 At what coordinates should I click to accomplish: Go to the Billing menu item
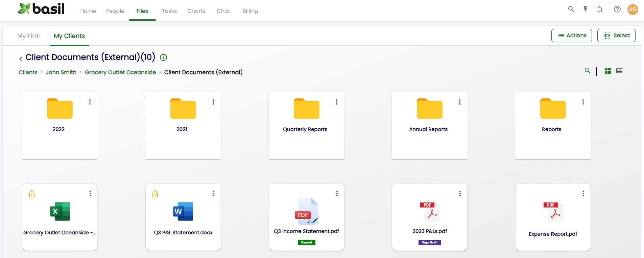coord(250,11)
